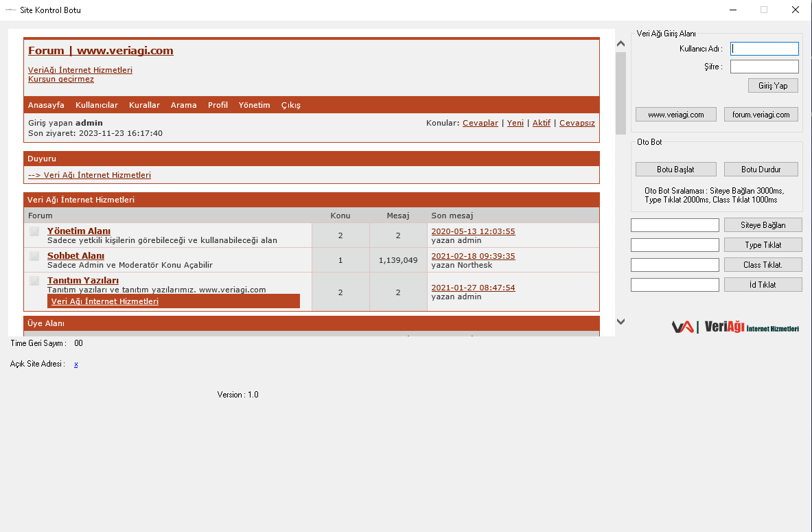Click the Class Tıklat. button
This screenshot has width=812, height=532.
click(763, 265)
